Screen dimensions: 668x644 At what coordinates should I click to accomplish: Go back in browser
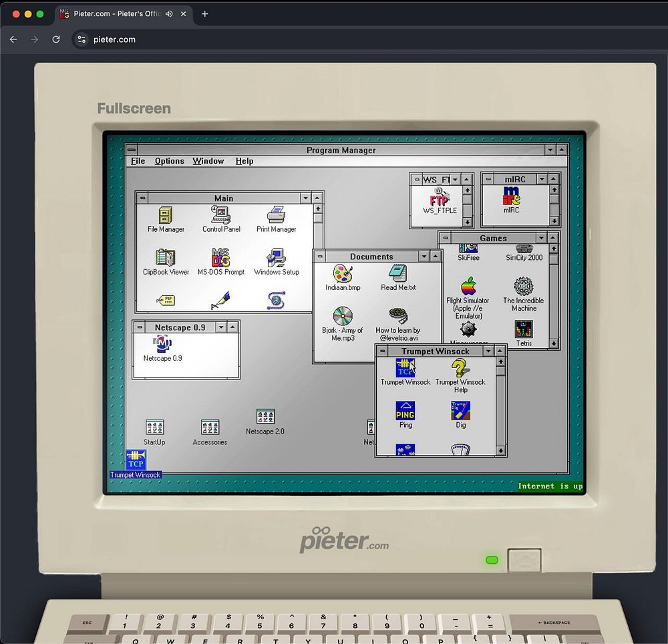pyautogui.click(x=13, y=39)
